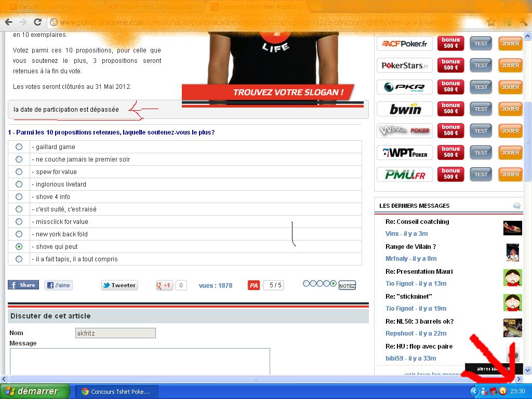
Task: Click the vertical scrollbar down arrow
Action: pyautogui.click(x=528, y=370)
